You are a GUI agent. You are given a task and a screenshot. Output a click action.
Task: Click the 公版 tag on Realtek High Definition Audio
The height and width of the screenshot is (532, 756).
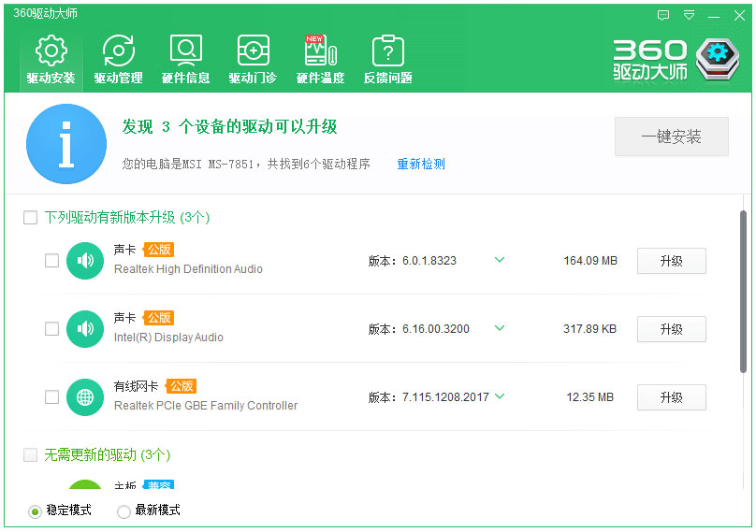pos(159,250)
